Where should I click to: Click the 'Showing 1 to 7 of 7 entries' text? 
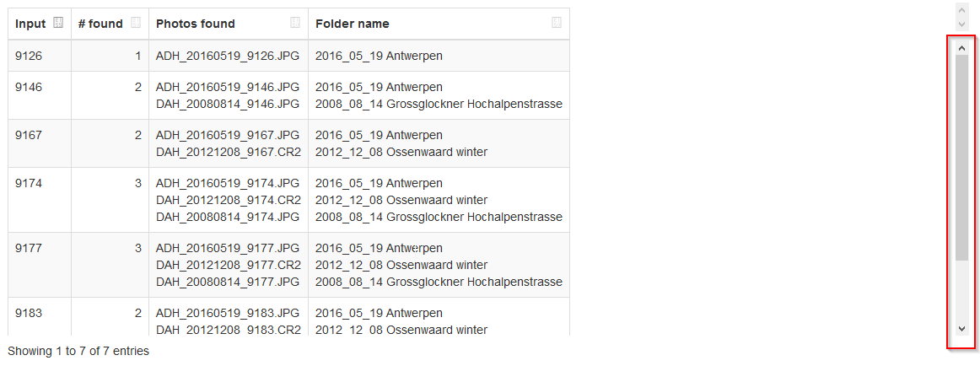78,351
